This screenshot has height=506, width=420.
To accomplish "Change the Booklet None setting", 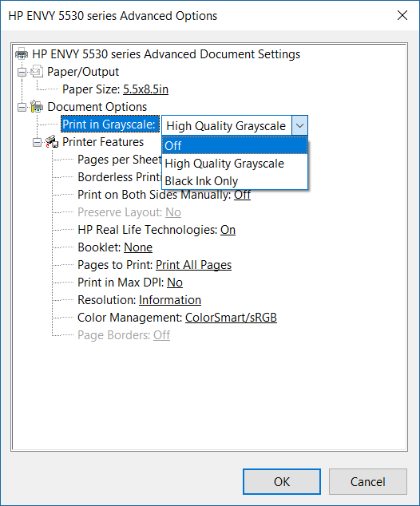I will (x=138, y=247).
